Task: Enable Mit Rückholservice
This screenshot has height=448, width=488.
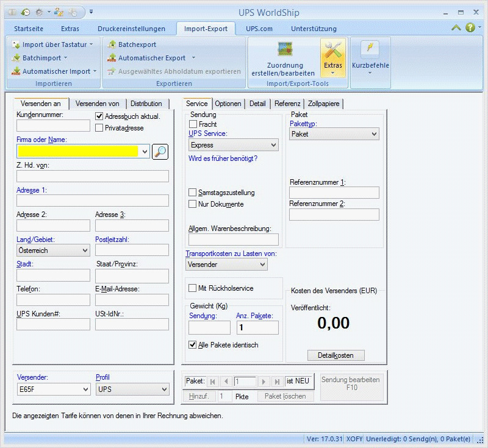Action: coord(192,288)
